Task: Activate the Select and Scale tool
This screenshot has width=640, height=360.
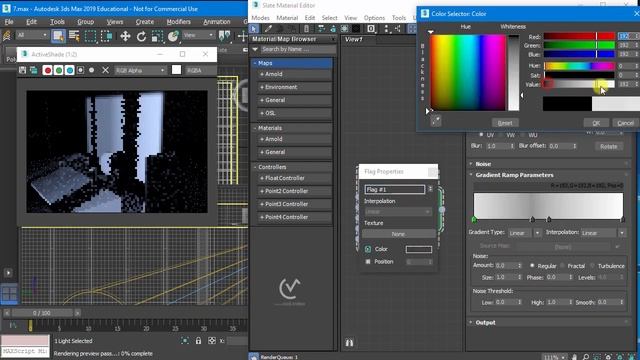Action: 157,36
